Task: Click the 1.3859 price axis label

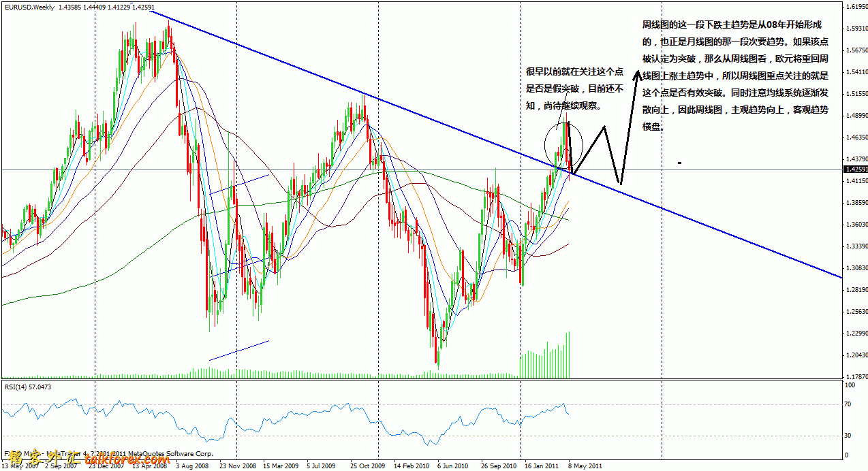Action: coord(856,203)
